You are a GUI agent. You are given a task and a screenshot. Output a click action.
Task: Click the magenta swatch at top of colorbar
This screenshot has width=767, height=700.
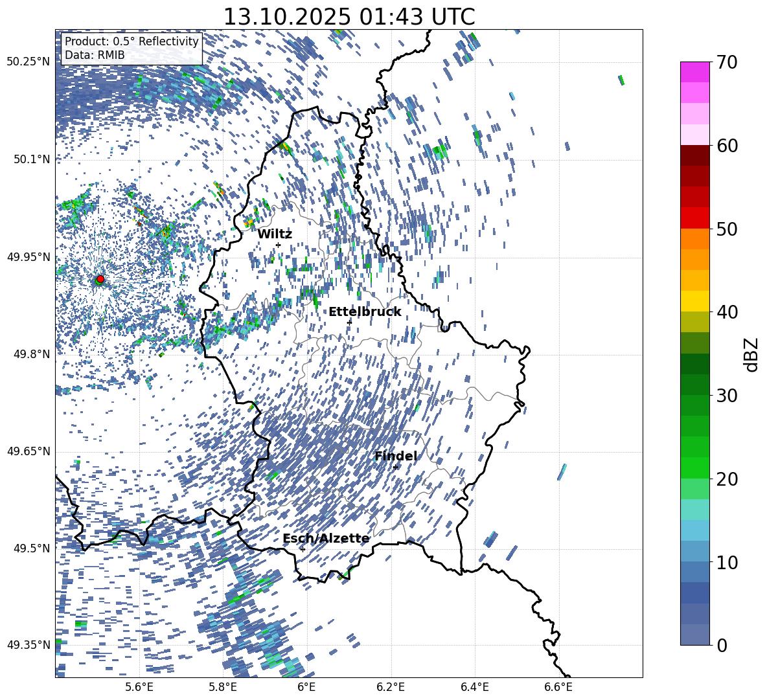[695, 73]
